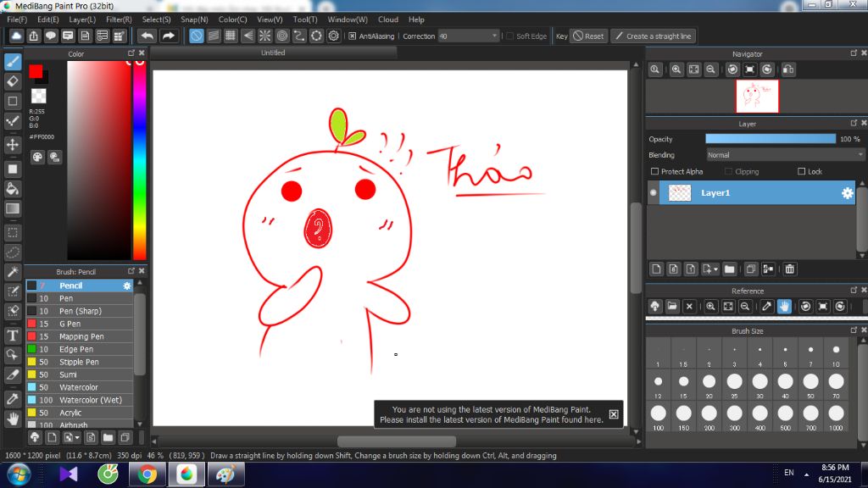Turn off snap with the Snap Off icon

197,36
